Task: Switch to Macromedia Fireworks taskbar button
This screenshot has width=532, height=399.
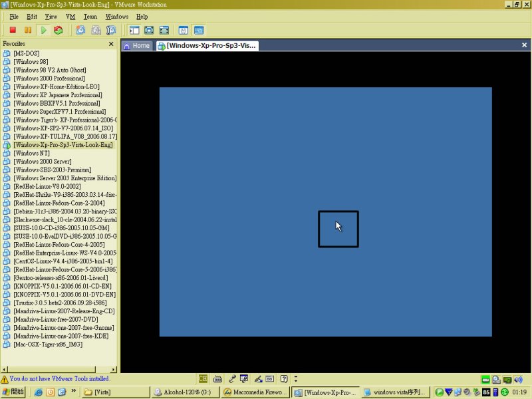Action: pyautogui.click(x=256, y=392)
